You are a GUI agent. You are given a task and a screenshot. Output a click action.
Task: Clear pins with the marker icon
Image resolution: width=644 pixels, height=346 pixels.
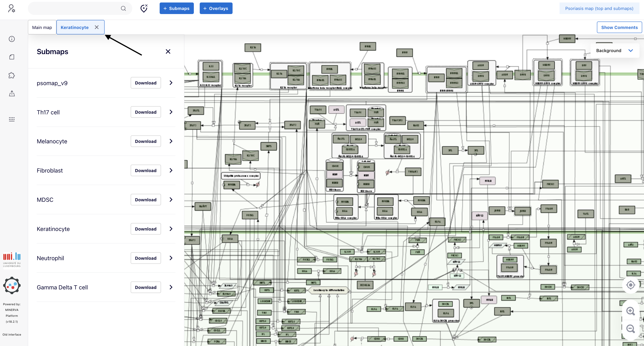[144, 8]
